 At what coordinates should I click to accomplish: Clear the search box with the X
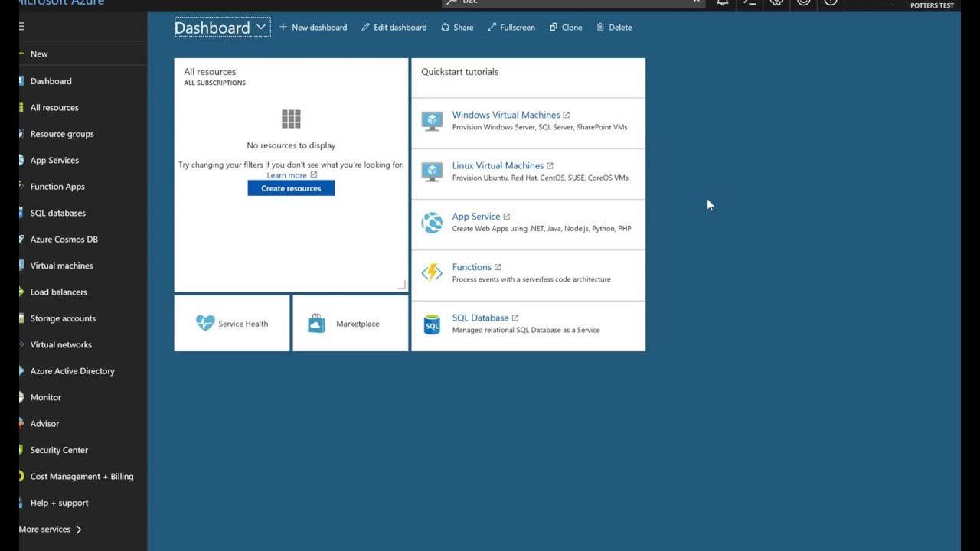[x=696, y=2]
